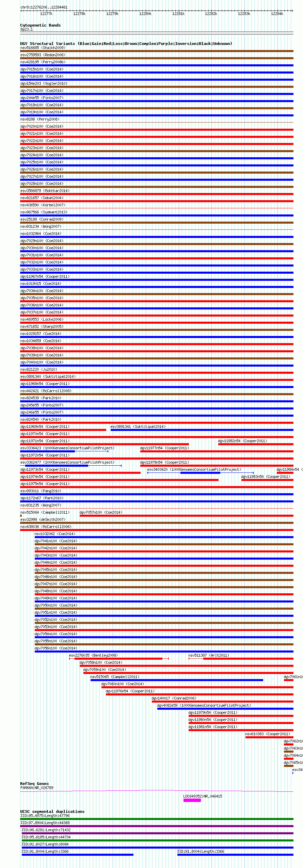The image size is (303, 868).
Task: Select nsv511387 (Arlt2011) variant
Action: pos(209,655)
